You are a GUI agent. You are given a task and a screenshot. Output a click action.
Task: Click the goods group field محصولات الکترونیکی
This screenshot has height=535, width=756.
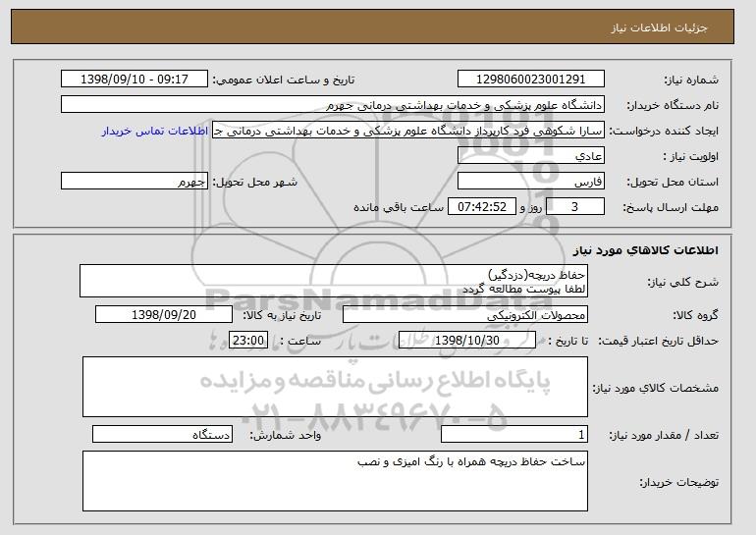click(x=465, y=315)
